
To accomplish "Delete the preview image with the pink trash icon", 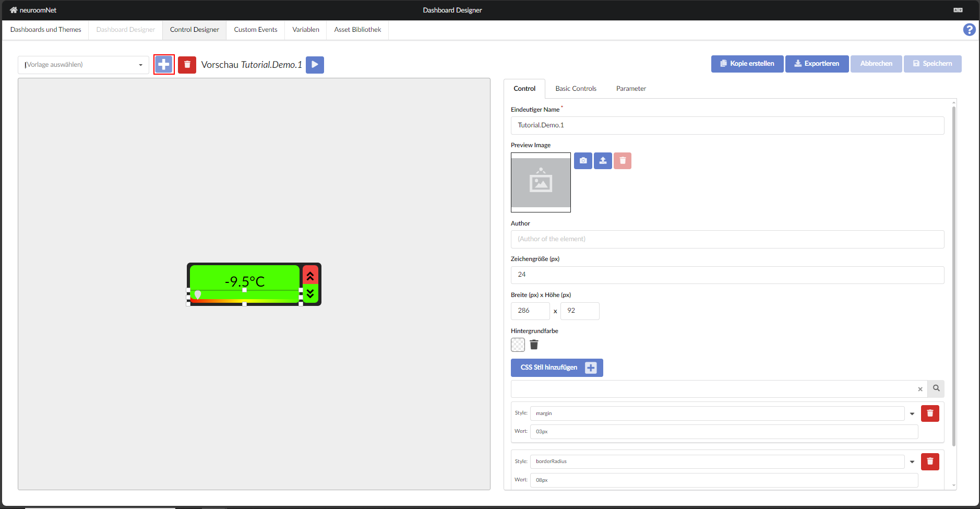I will pos(623,161).
